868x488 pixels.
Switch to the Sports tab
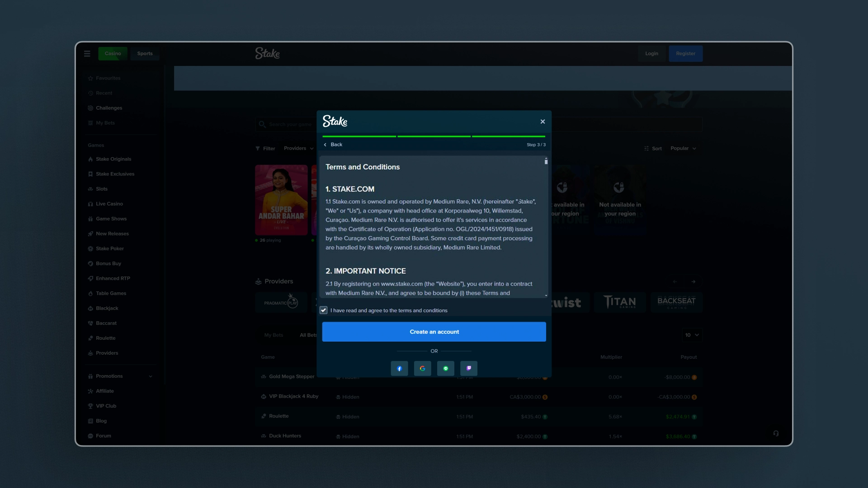tap(145, 53)
